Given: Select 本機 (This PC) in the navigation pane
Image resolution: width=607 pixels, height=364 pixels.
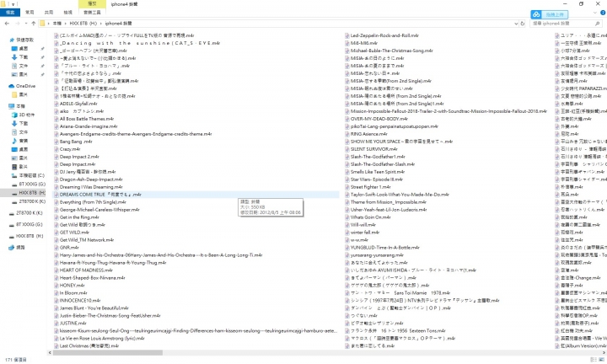Looking at the screenshot, I should tap(17, 106).
